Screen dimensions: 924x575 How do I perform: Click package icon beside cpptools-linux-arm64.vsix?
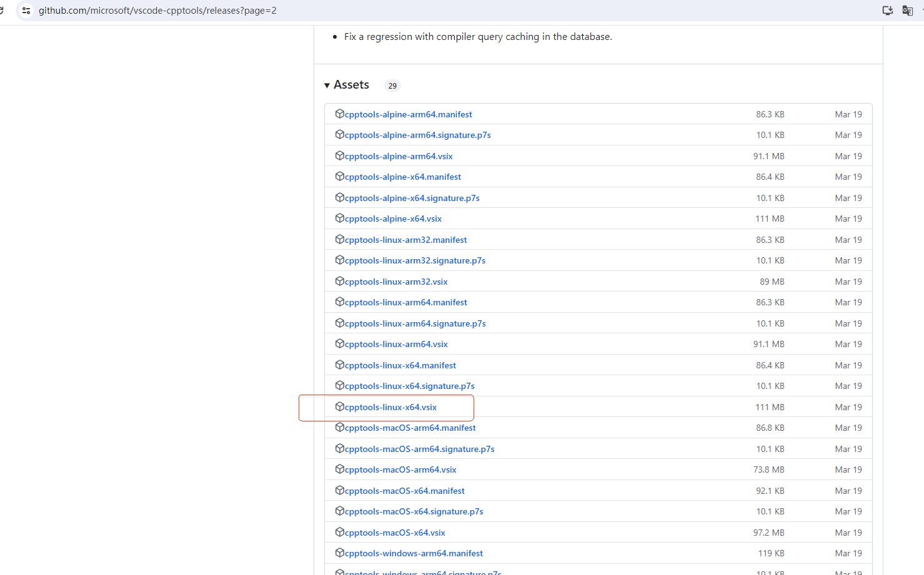tap(340, 343)
